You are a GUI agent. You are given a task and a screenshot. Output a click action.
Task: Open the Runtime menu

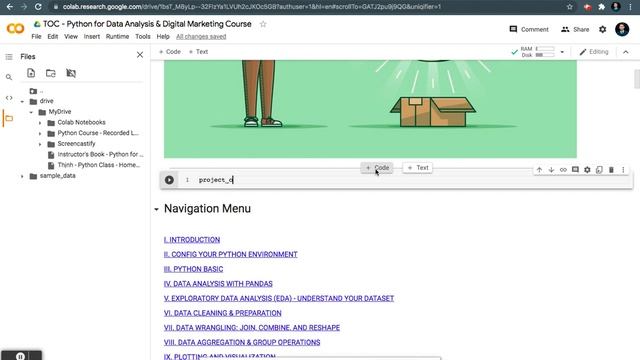pos(118,36)
